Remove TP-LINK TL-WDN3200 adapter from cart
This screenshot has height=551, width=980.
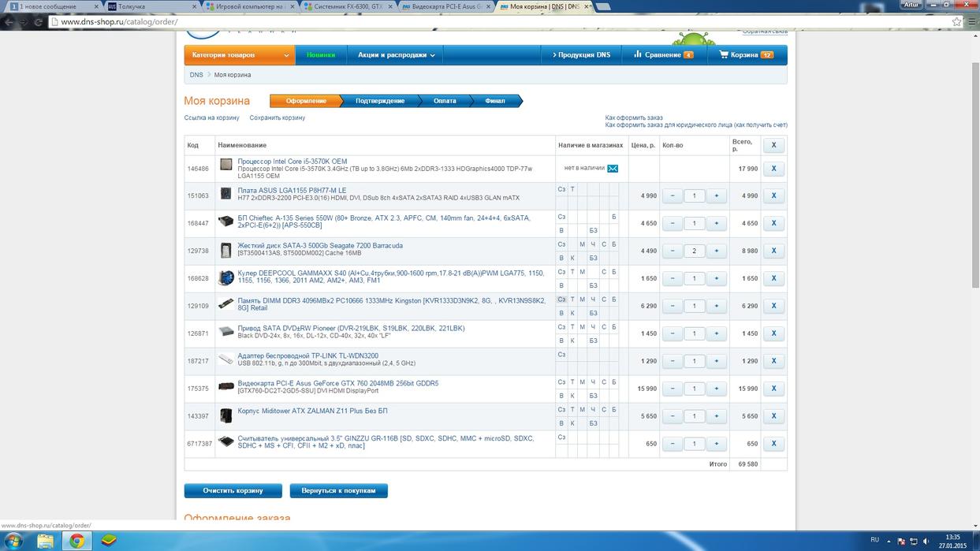[773, 361]
